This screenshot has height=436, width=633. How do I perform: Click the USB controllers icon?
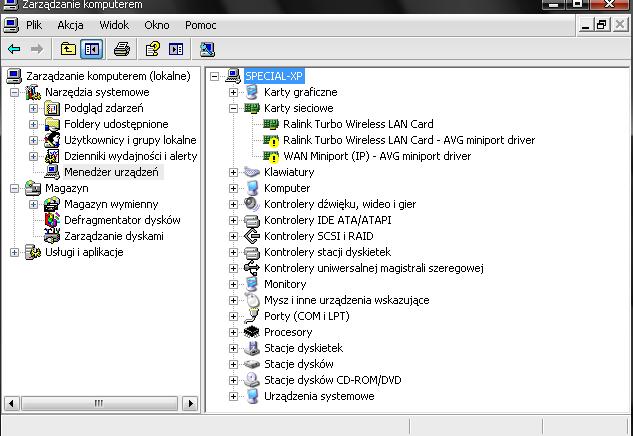tap(252, 268)
